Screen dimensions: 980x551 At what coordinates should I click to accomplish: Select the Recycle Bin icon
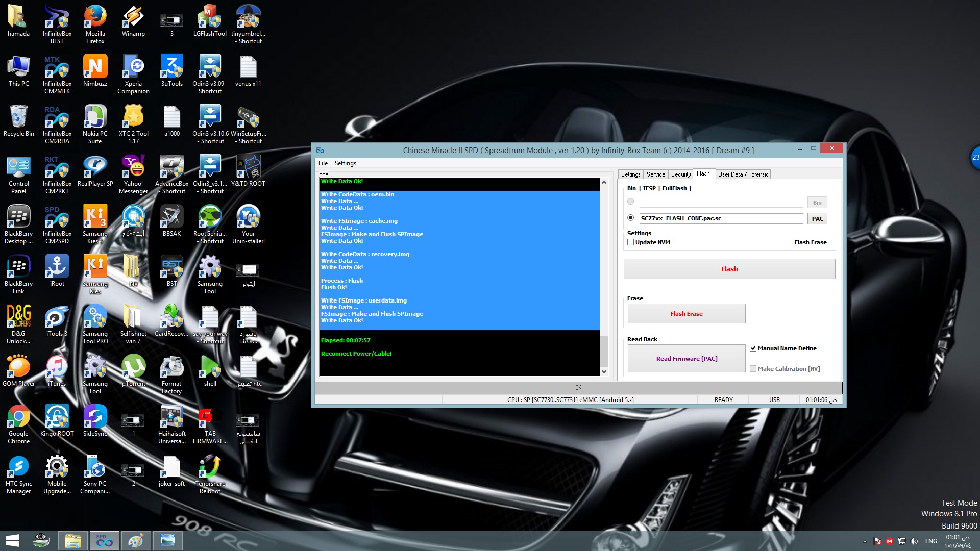coord(18,120)
